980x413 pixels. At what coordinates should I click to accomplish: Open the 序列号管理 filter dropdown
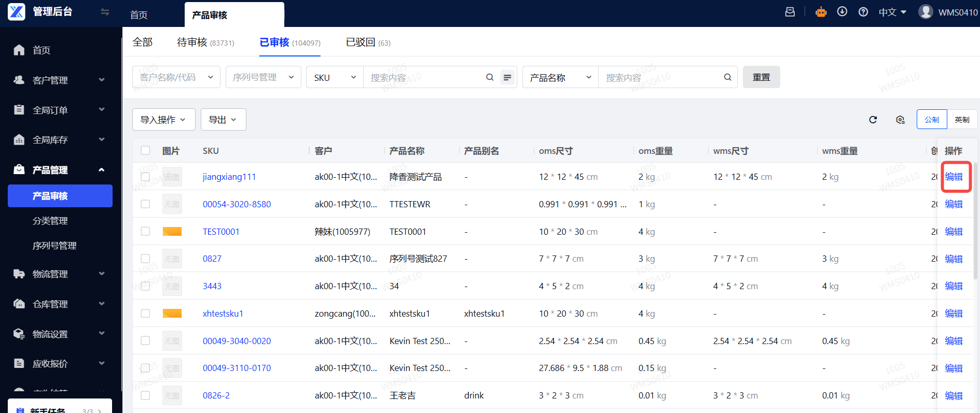click(264, 77)
